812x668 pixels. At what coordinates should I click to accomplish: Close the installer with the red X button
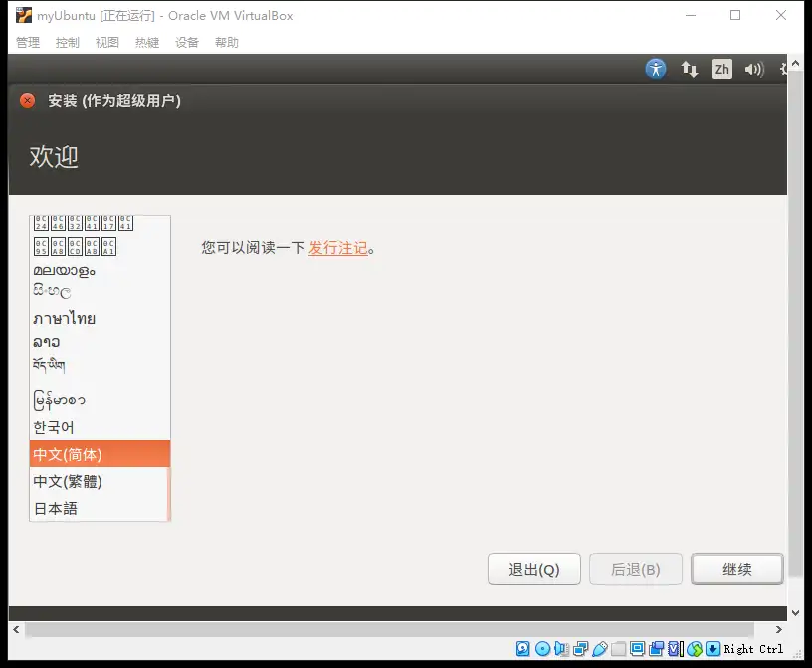click(x=28, y=100)
